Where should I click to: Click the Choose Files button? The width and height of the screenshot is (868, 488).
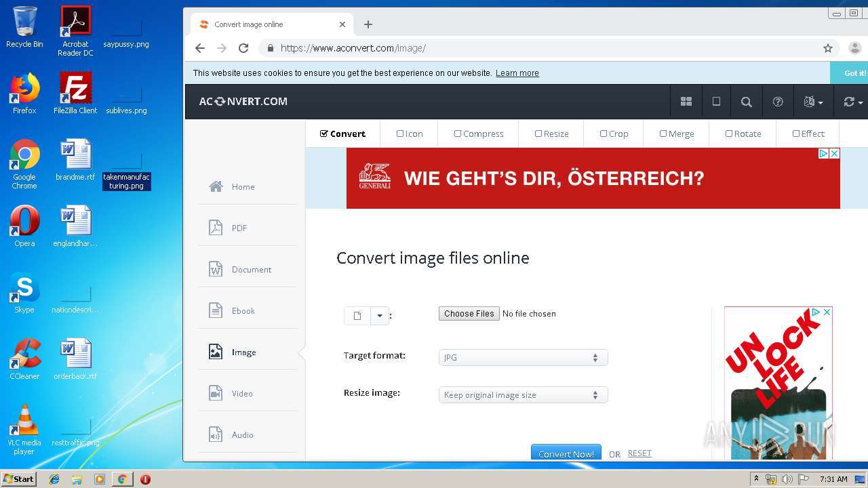click(469, 314)
